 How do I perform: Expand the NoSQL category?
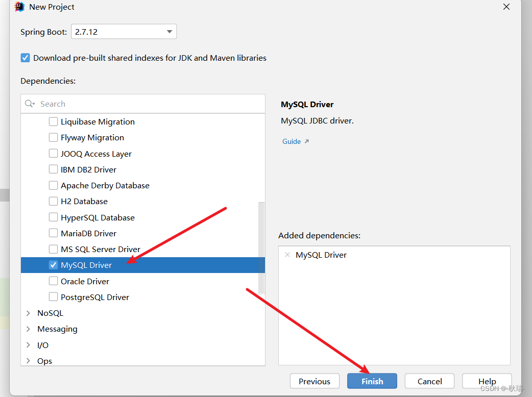point(28,313)
